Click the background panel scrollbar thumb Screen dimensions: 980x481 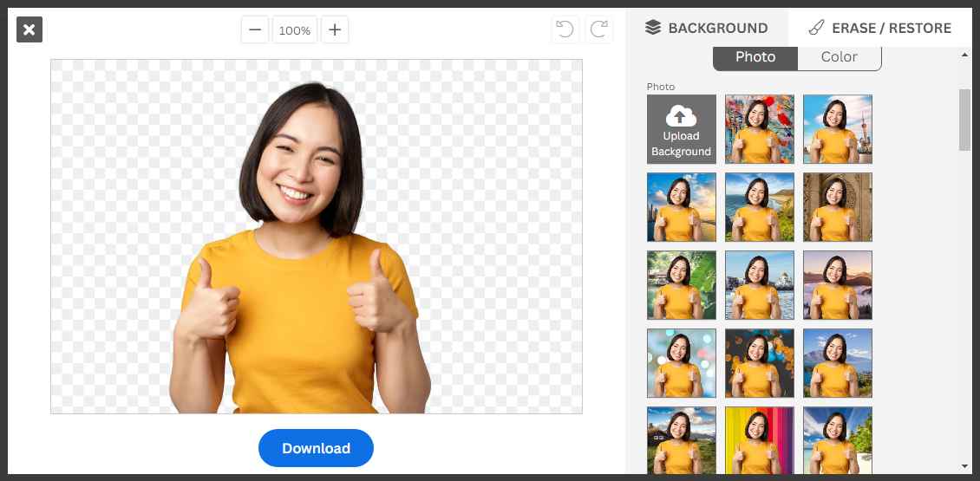coord(965,120)
